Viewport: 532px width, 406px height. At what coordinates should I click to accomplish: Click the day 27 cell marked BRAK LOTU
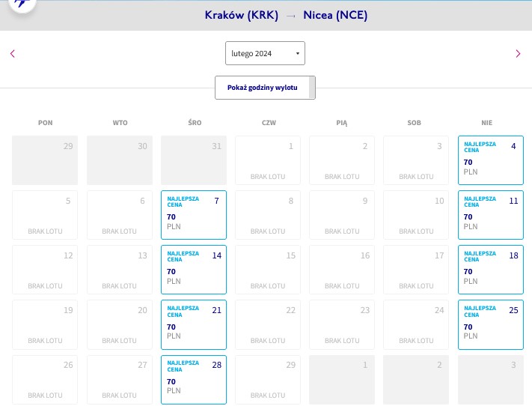[x=120, y=380]
